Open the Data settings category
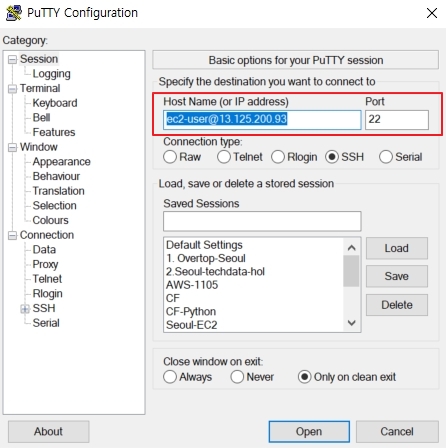This screenshot has width=446, height=448. coord(44,250)
